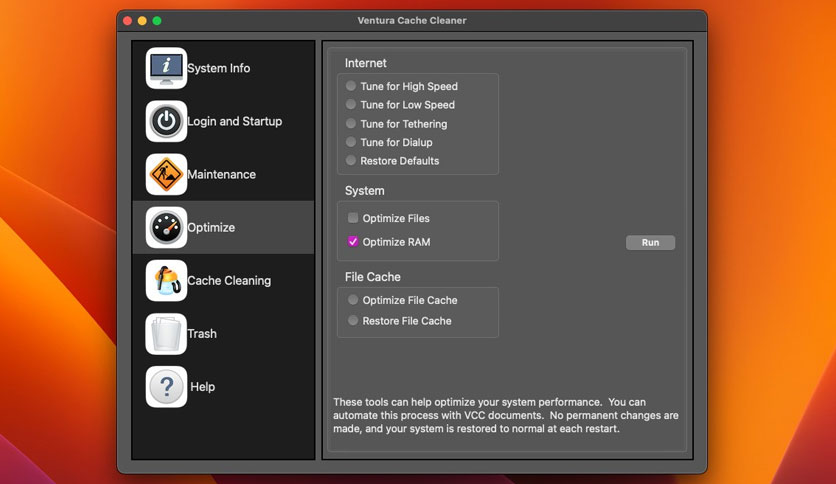836x484 pixels.
Task: Choose Tune for Low Speed option
Action: pyautogui.click(x=351, y=104)
